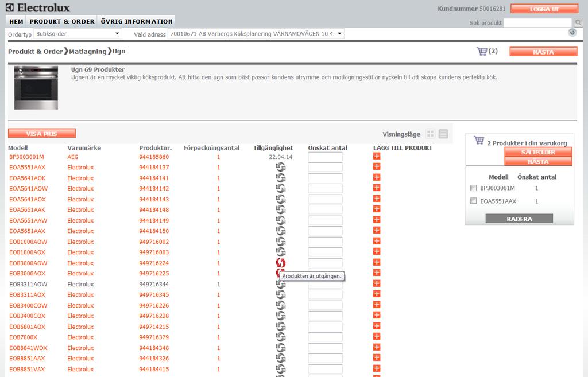Click the top NÄSTA button
Screen dimensions: 588x377
(543, 52)
